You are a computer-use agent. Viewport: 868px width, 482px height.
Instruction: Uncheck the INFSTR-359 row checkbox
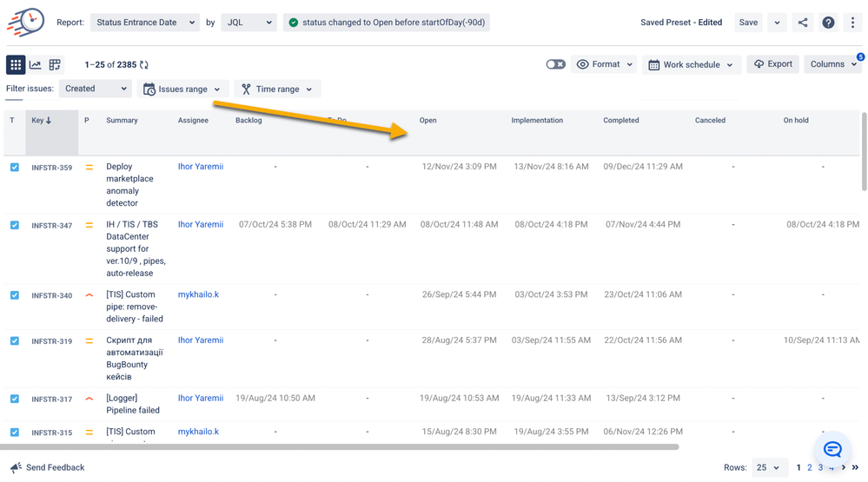(15, 167)
